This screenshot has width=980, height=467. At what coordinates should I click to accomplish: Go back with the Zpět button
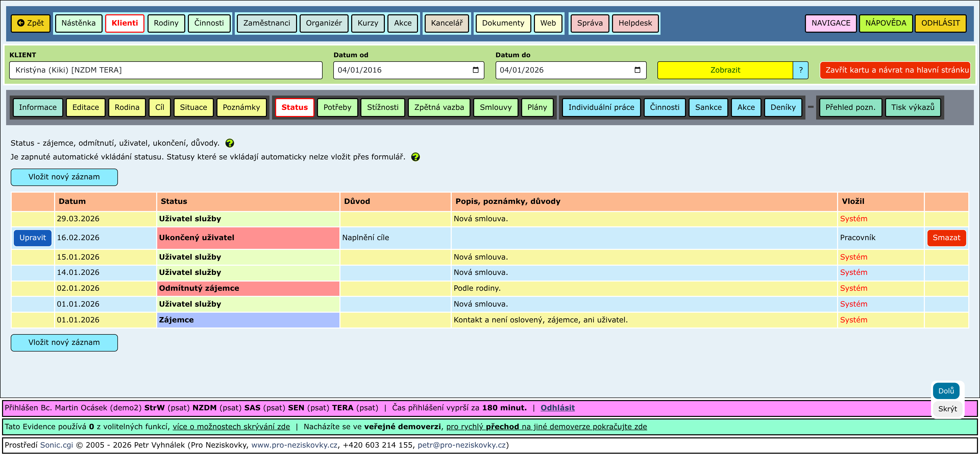tap(31, 23)
